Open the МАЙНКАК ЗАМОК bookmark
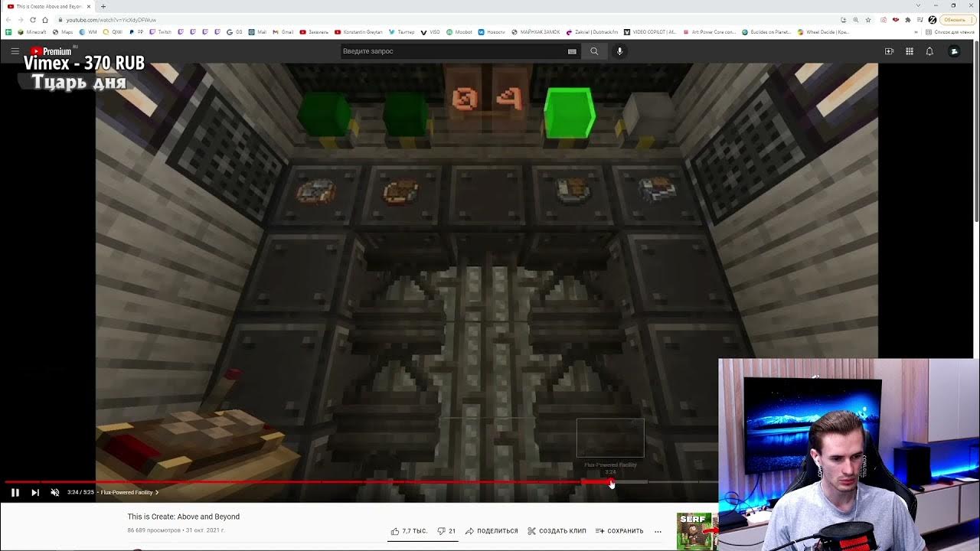 536,32
